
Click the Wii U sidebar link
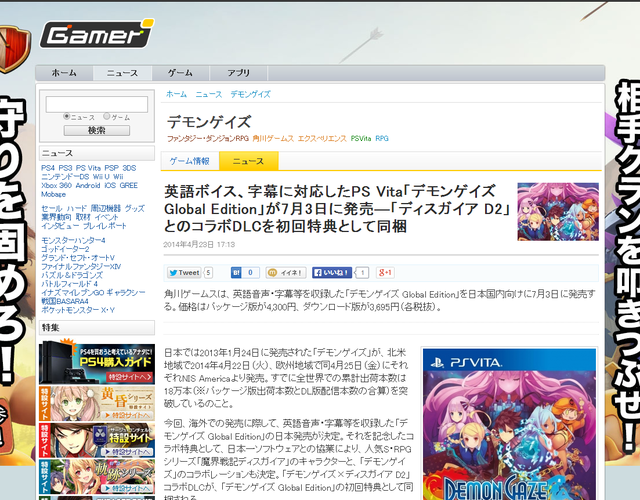101,177
